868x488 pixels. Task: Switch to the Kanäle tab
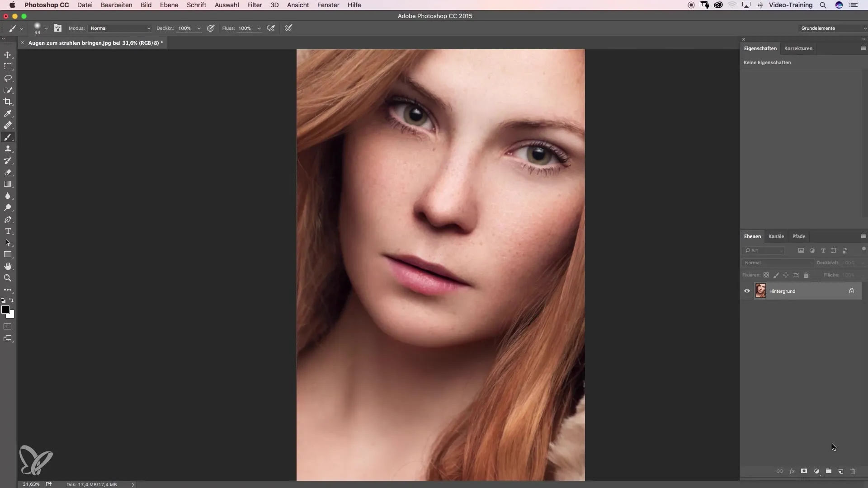coord(776,236)
